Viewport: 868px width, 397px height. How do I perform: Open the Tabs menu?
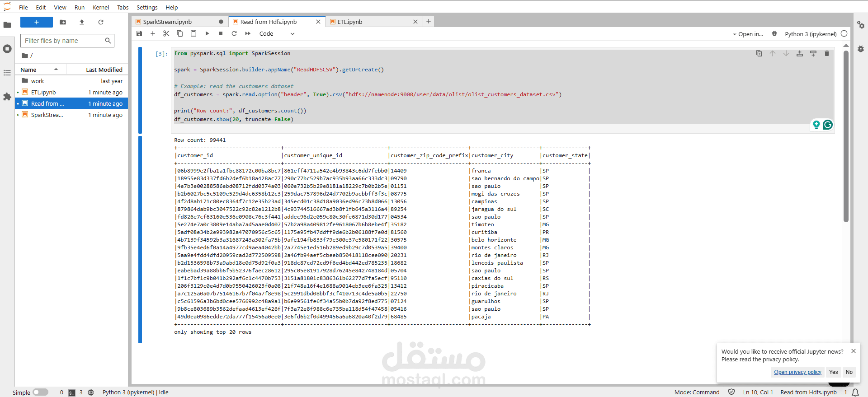(123, 7)
